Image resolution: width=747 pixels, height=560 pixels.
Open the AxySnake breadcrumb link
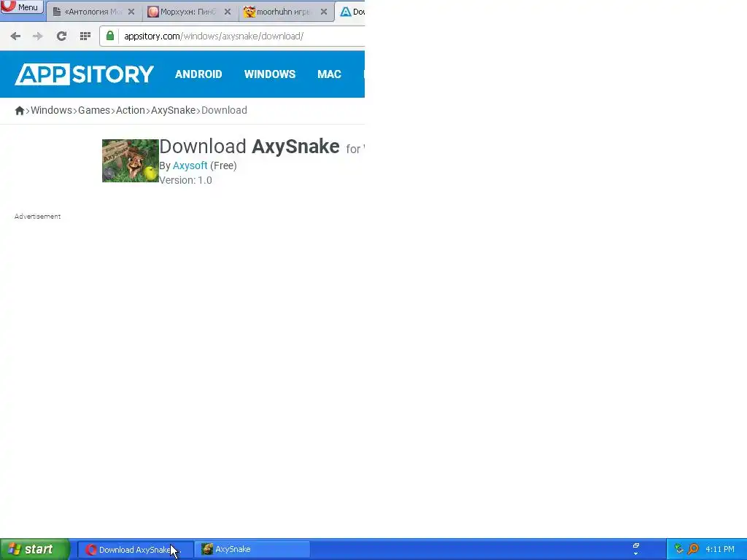tap(173, 110)
